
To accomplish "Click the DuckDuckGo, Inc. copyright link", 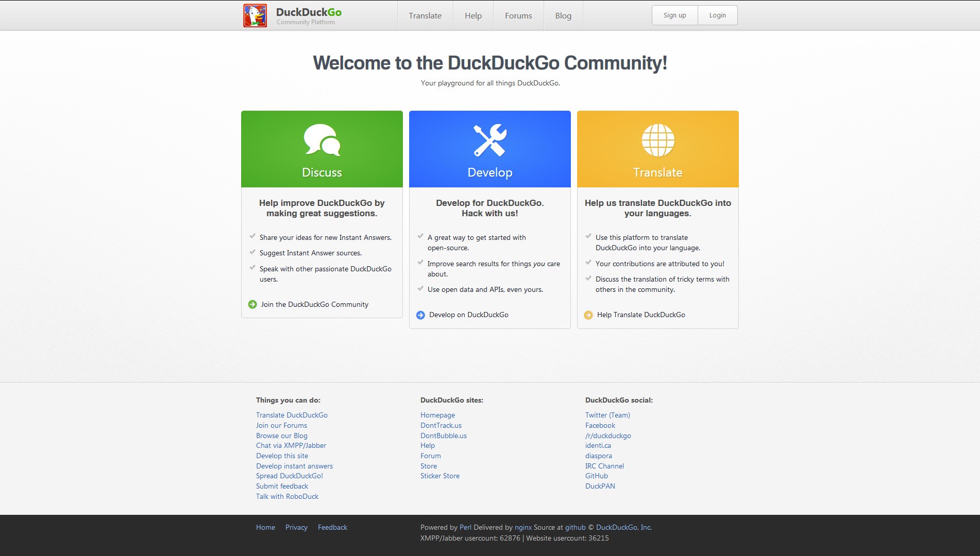I will click(x=623, y=527).
